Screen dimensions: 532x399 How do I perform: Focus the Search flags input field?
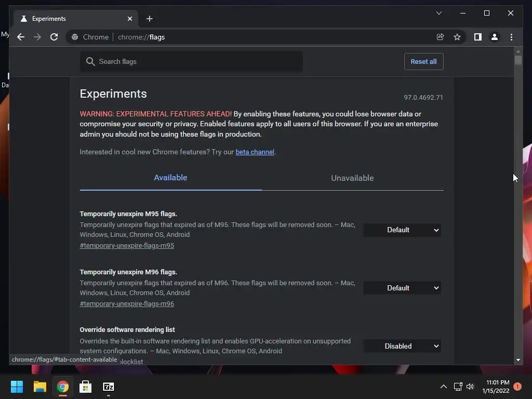[x=191, y=61]
